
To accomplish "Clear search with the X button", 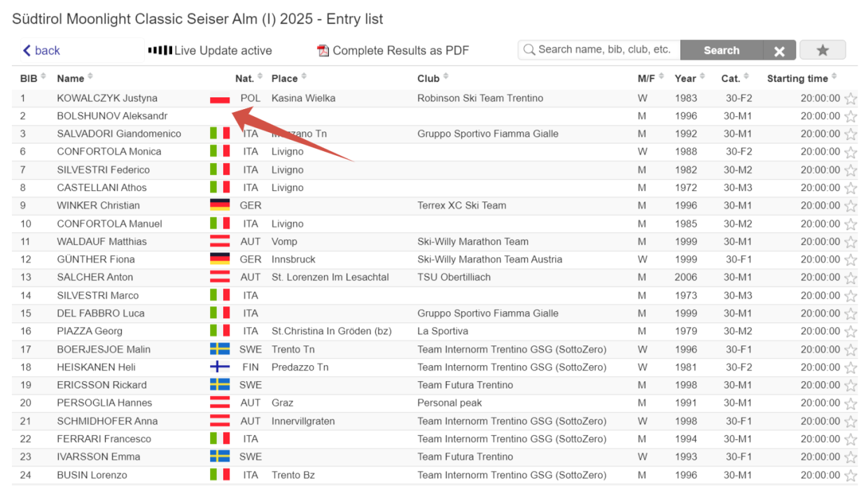I will (779, 50).
